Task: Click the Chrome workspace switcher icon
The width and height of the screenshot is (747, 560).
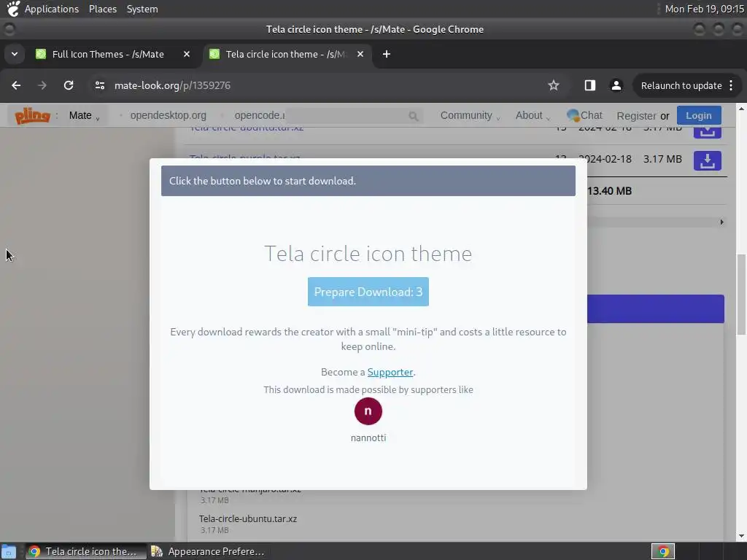Action: click(x=663, y=551)
